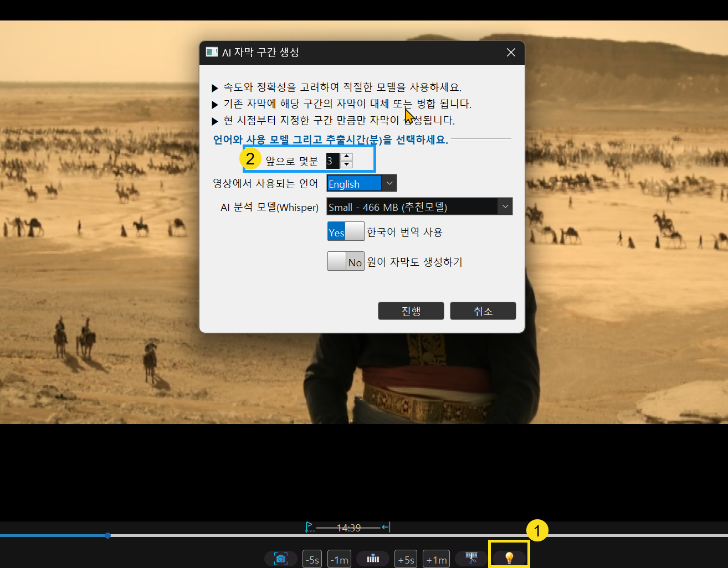Viewport: 728px width, 568px height.
Task: Expand the Whisper AI model dropdown
Action: [x=505, y=206]
